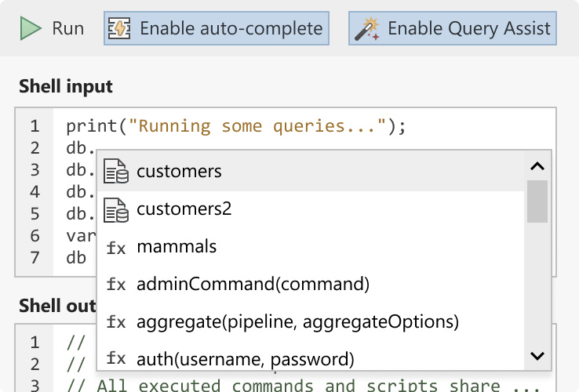
Task: Click the auto-complete lightning icon
Action: pyautogui.click(x=119, y=28)
